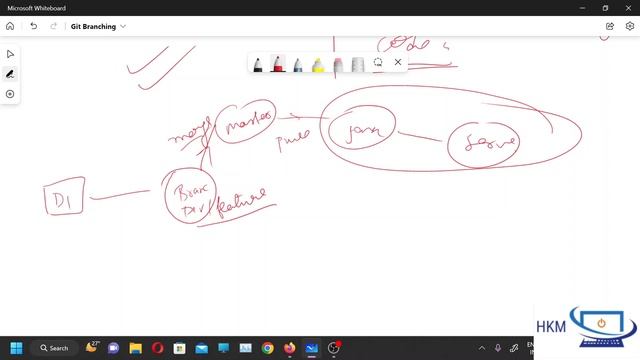Image resolution: width=640 pixels, height=360 pixels.
Task: Go to Whiteboard home
Action: [10, 26]
